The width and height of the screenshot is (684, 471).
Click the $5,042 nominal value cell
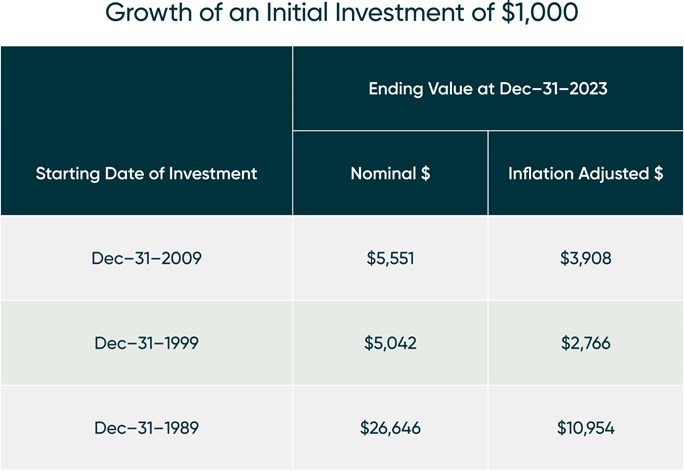[390, 343]
